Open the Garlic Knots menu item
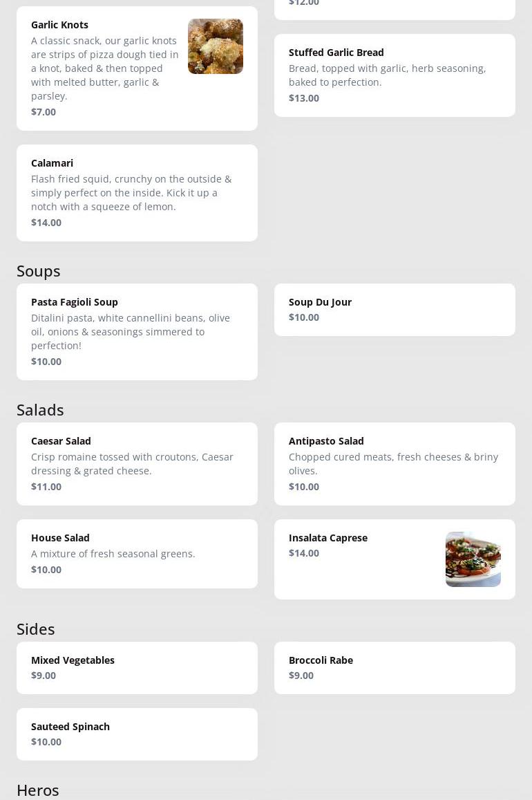The width and height of the screenshot is (532, 800). 59,25
